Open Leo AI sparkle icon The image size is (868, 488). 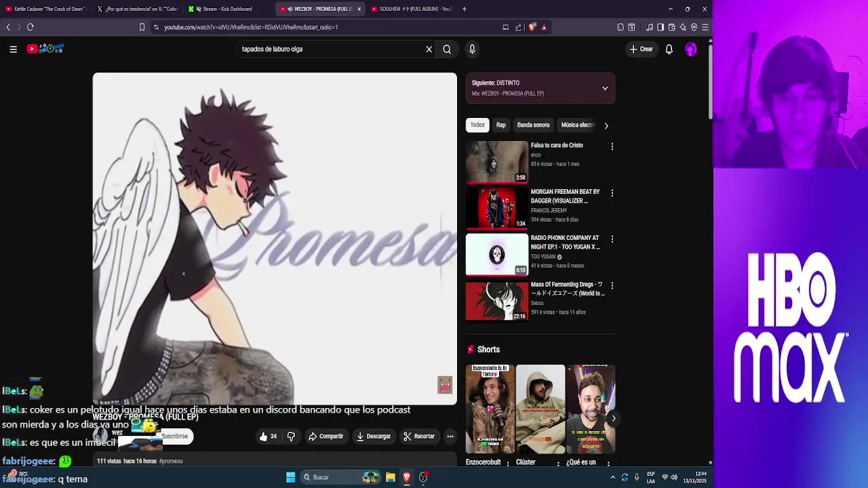point(683,27)
